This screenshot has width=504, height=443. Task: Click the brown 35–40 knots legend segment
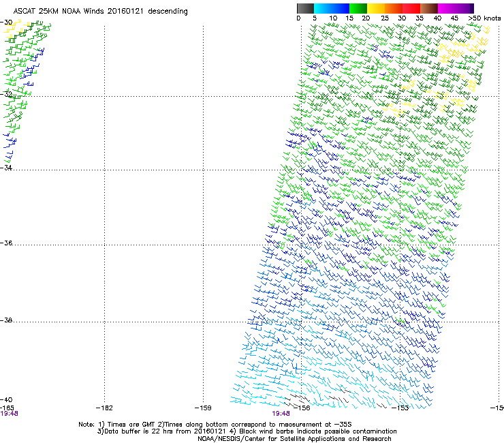click(429, 8)
